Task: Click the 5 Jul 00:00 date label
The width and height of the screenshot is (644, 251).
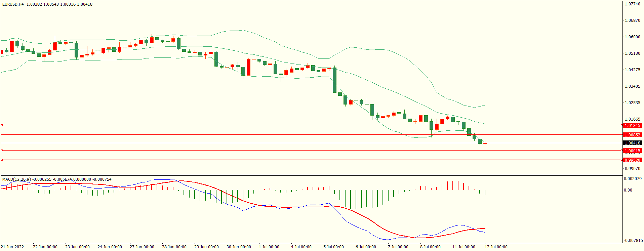Action: coord(333,247)
